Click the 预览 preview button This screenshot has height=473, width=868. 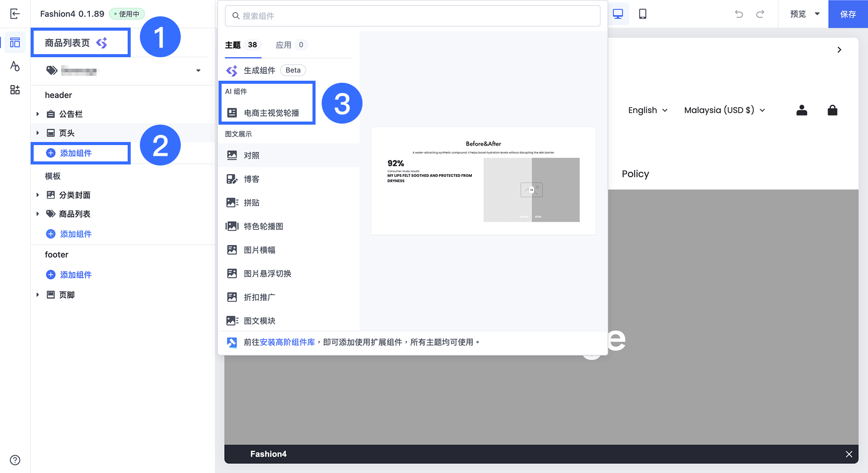[x=798, y=14]
